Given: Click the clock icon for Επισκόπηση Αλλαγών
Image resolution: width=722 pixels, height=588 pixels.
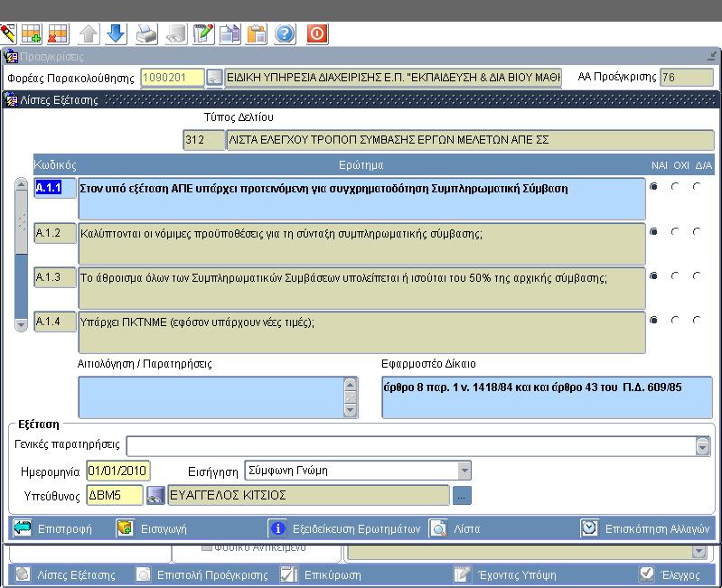Looking at the screenshot, I should coord(589,528).
